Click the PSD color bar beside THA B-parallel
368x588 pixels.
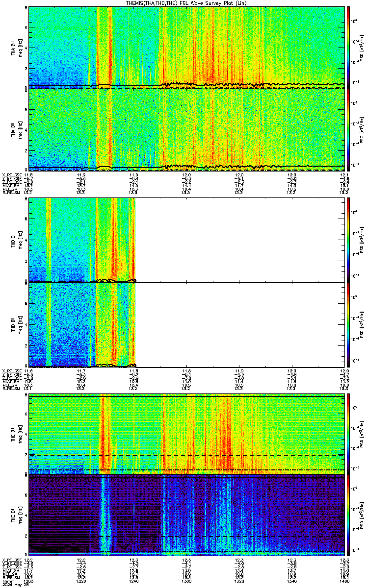pos(348,129)
